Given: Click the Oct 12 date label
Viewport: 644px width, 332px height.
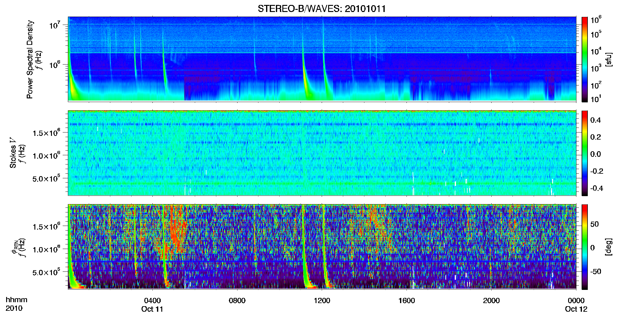Looking at the screenshot, I should [x=576, y=309].
